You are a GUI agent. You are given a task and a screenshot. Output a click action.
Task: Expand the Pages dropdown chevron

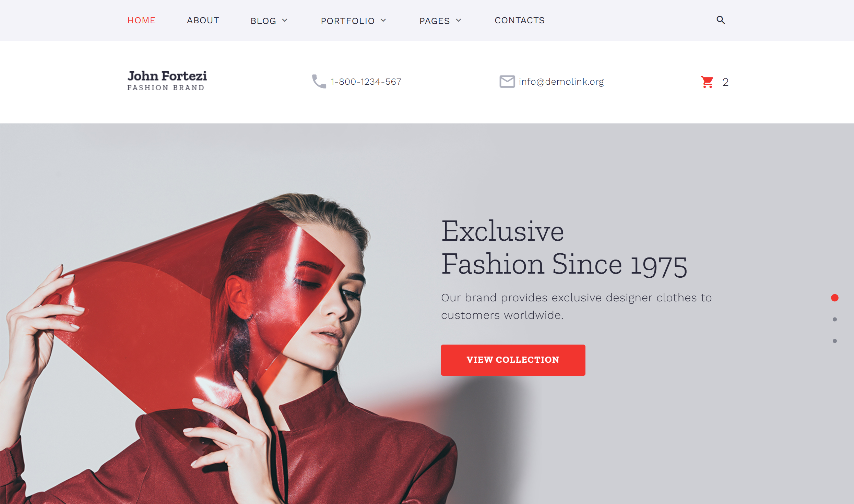(459, 20)
